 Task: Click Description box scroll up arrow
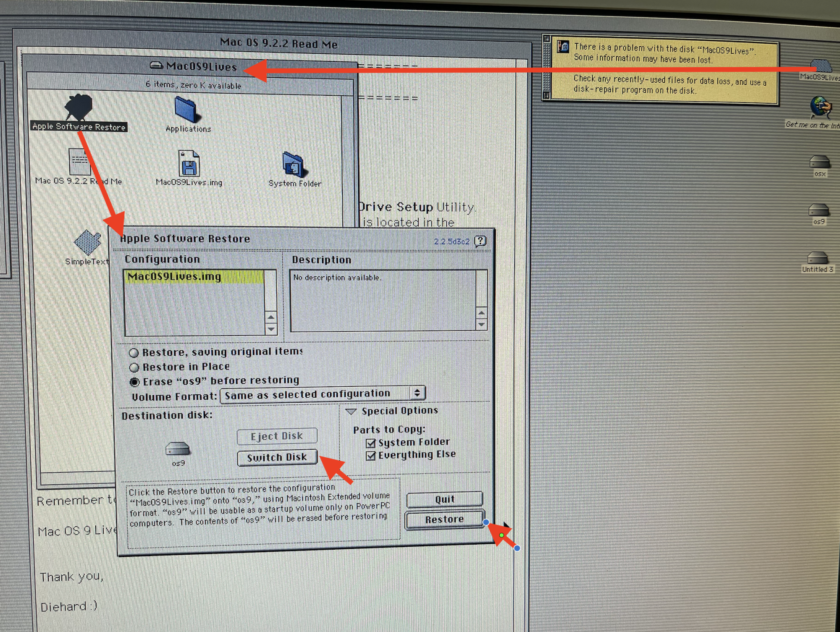[x=481, y=313]
